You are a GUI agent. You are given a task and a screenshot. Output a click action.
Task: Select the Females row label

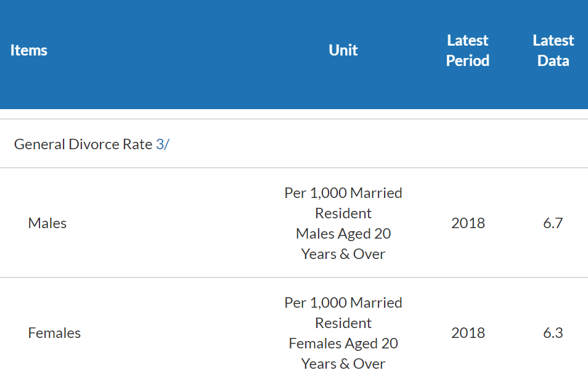tap(54, 333)
